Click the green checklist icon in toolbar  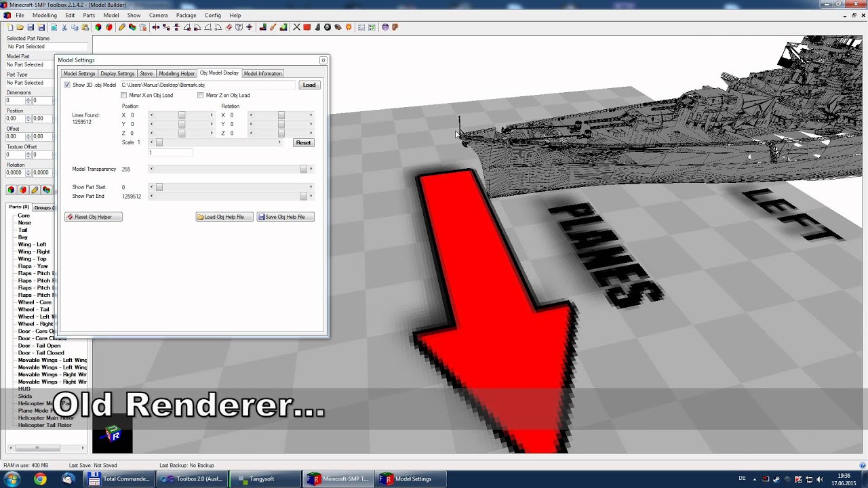coord(372,27)
